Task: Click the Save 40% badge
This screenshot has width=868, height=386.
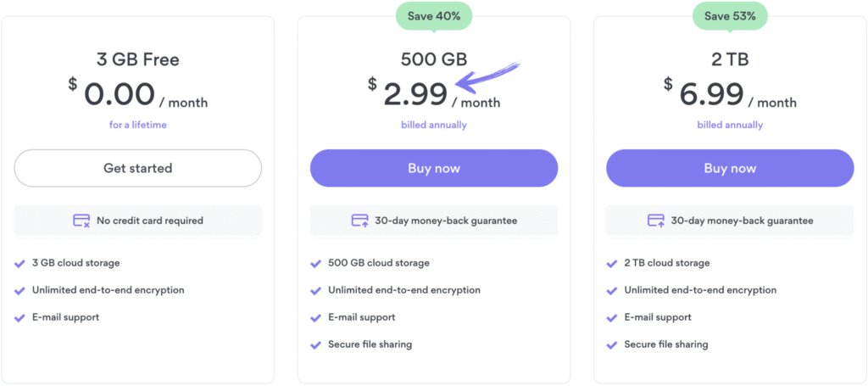Action: click(x=434, y=15)
